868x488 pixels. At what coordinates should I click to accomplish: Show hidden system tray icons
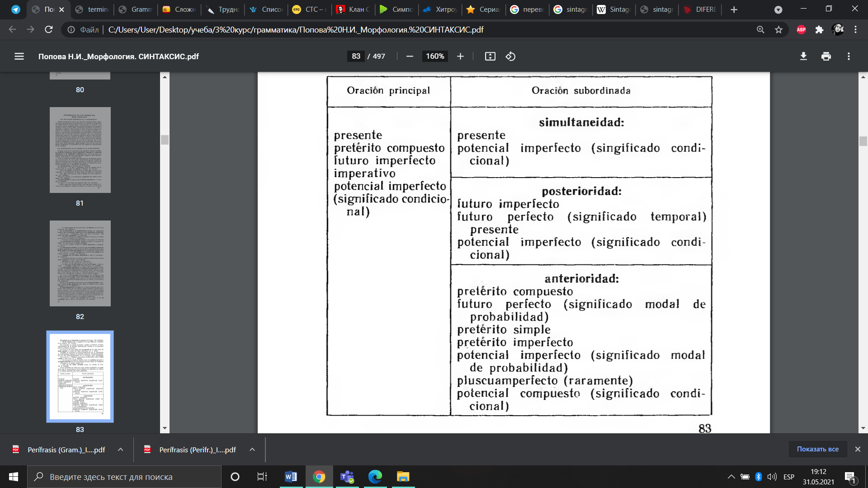click(x=731, y=477)
